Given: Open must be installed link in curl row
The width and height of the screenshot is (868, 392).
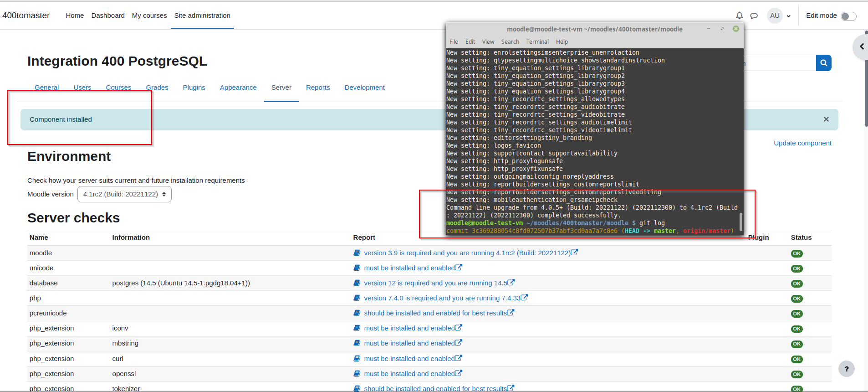Looking at the screenshot, I should click(409, 359).
